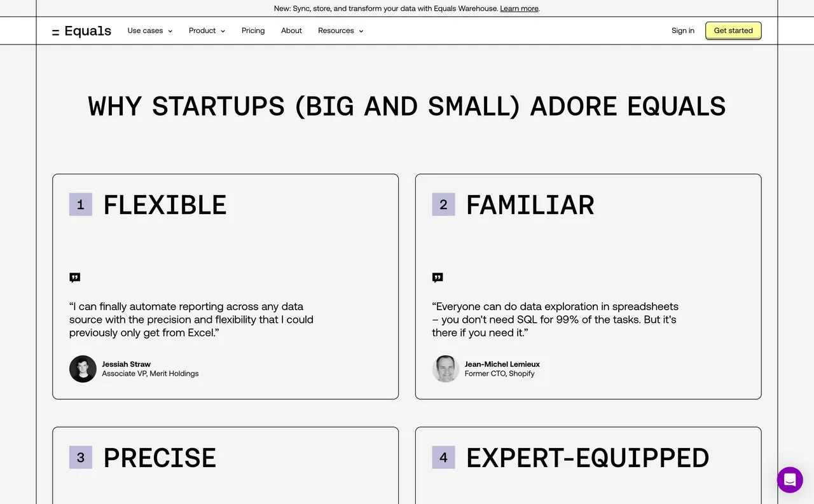814x504 pixels.
Task: Click the Equals logo icon
Action: [55, 31]
